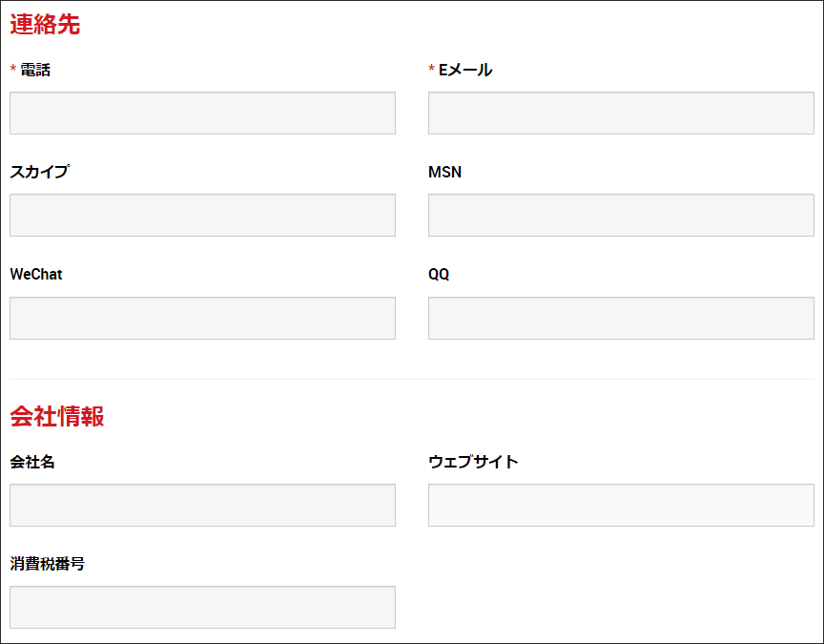The image size is (824, 644).
Task: Click the Eメール label text
Action: [465, 70]
